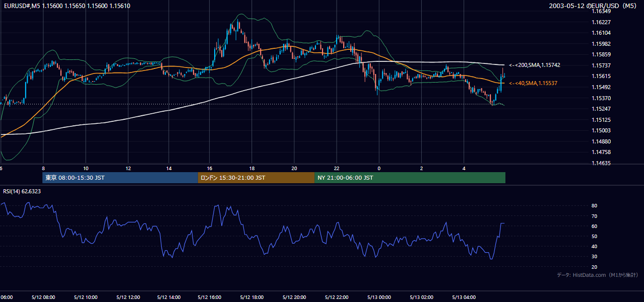
Task: Click the HistData.com data source credit
Action: click(597, 275)
